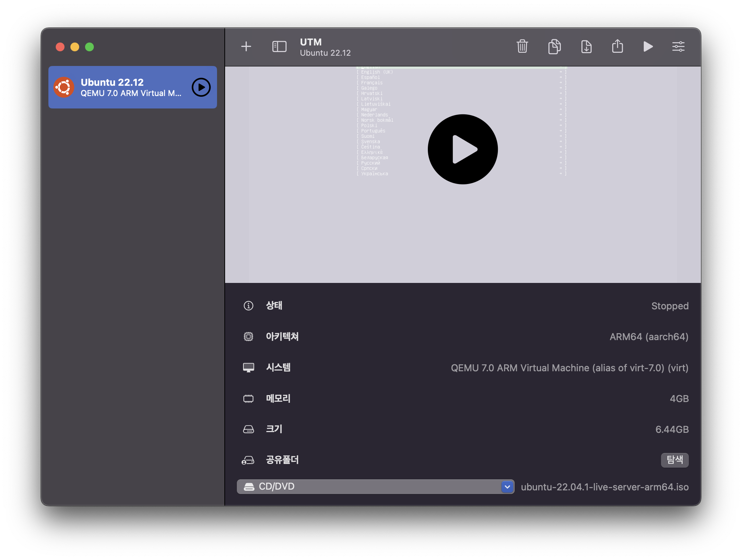The width and height of the screenshot is (742, 560).
Task: Share the VM via share icon
Action: tap(617, 47)
